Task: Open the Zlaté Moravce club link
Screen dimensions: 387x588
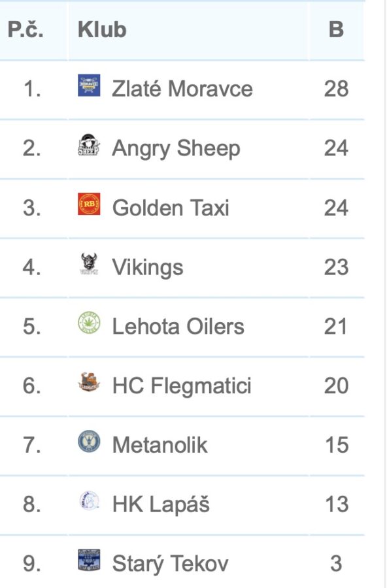Action: click(x=182, y=89)
